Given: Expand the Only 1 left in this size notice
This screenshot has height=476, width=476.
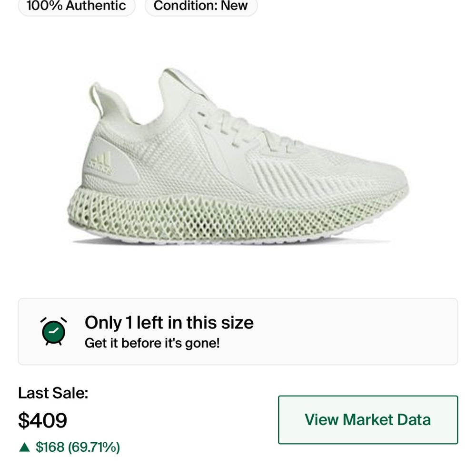Looking at the screenshot, I should point(169,323).
